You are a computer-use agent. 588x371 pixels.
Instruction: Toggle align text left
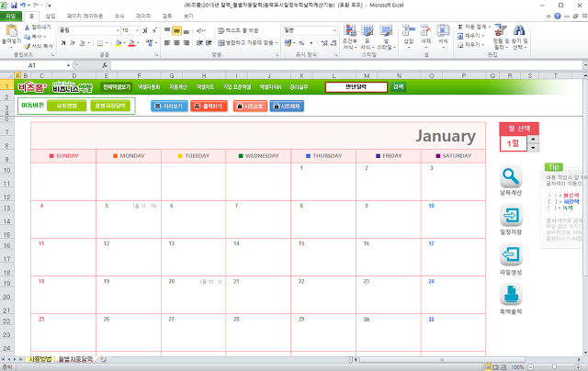point(167,43)
